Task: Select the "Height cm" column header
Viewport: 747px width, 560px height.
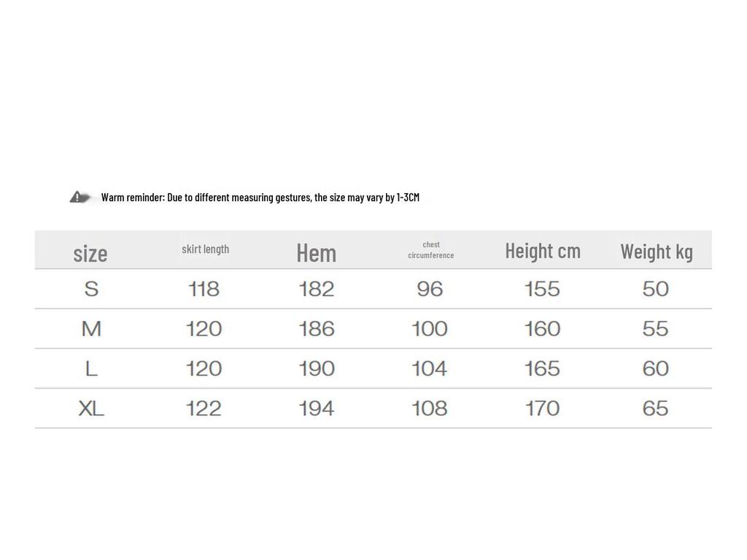Action: point(543,251)
